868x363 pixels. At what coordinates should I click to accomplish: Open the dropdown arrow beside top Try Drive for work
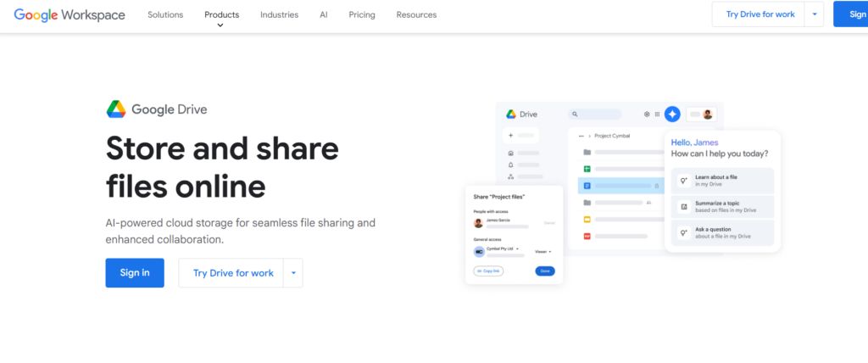click(815, 14)
